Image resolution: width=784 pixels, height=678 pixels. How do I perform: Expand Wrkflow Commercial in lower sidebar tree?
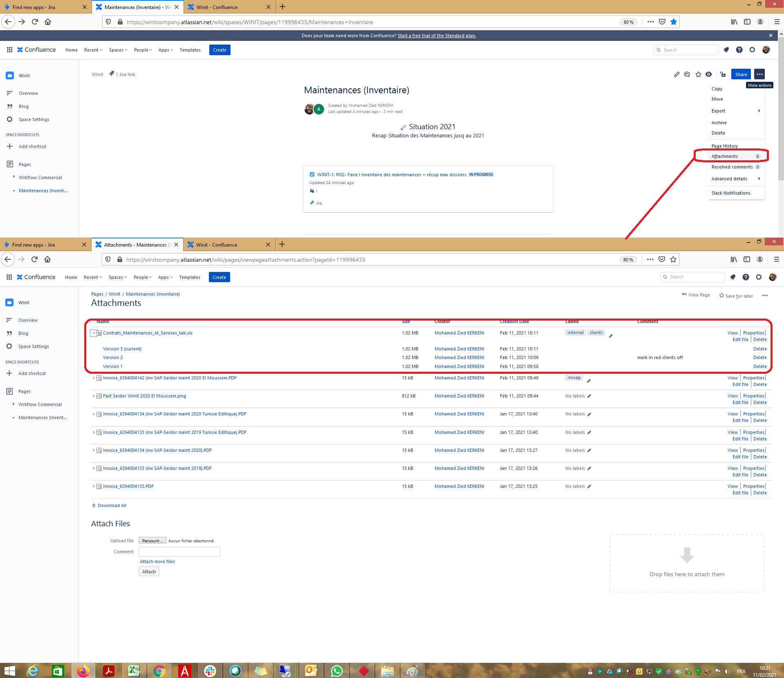[13, 404]
